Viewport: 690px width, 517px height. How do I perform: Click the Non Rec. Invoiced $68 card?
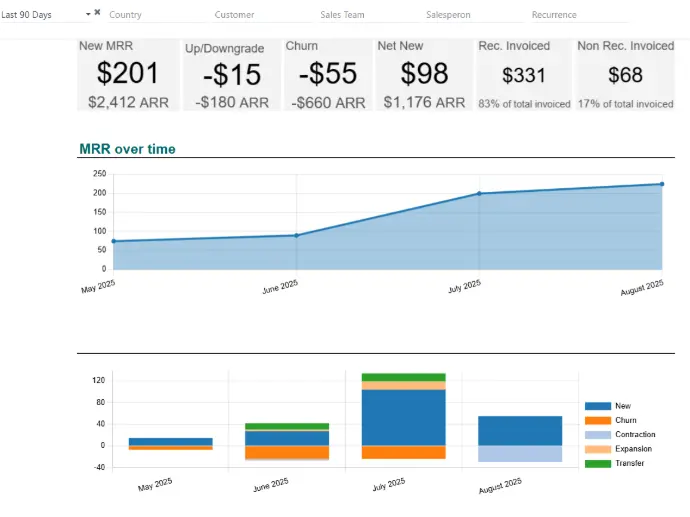(625, 75)
